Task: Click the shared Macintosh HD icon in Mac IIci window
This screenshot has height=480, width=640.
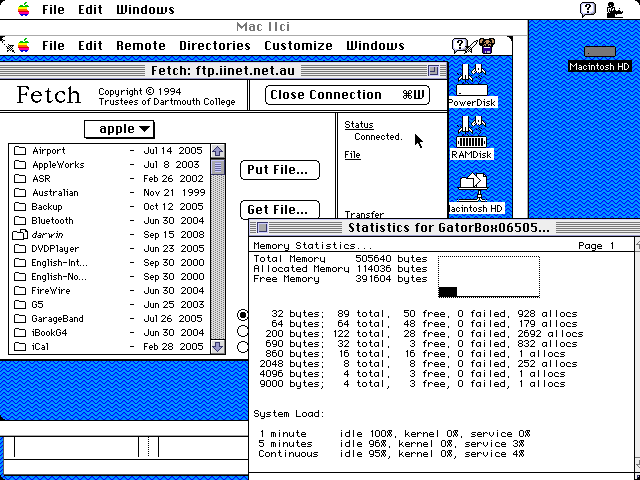Action: [x=473, y=193]
